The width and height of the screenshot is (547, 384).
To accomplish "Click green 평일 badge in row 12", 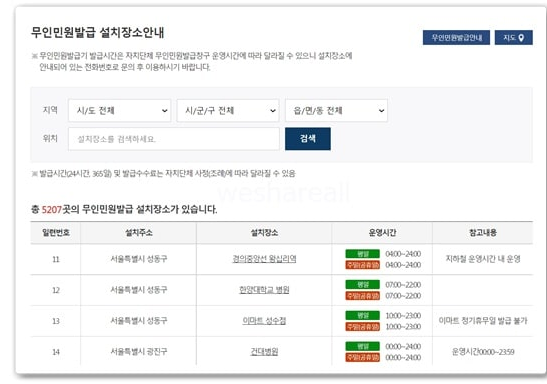I will 363,285.
